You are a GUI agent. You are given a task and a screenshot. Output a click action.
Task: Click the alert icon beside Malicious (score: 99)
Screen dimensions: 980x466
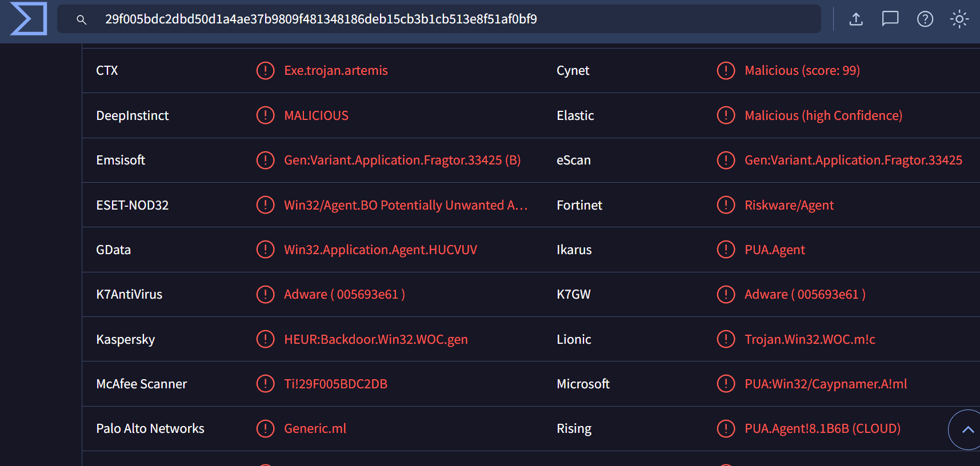[x=726, y=70]
